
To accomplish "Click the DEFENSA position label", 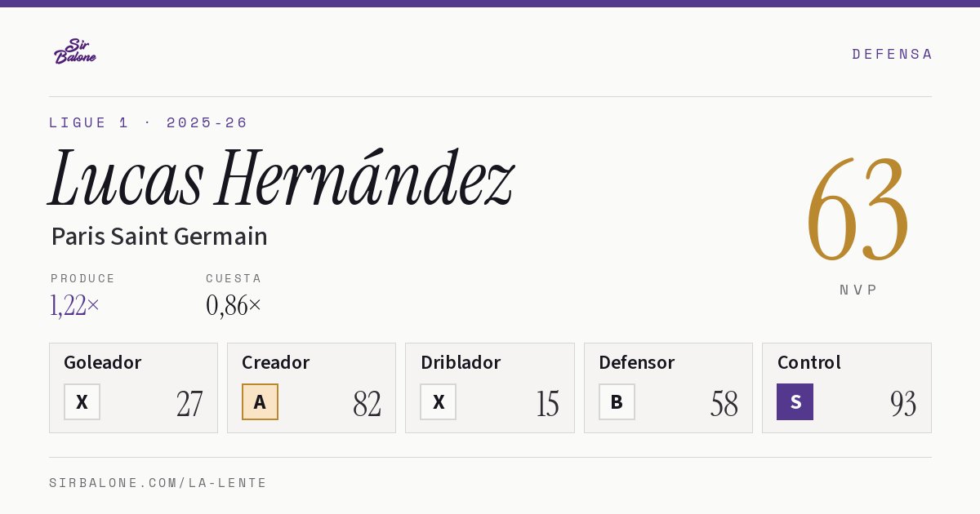I will click(892, 54).
